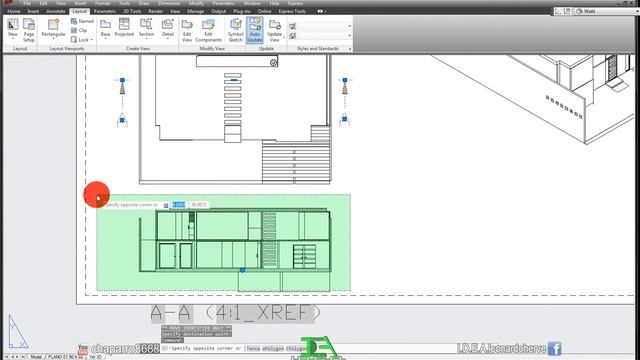Open the Lock dropdown arrow
This screenshot has height=360, width=640.
[92, 40]
